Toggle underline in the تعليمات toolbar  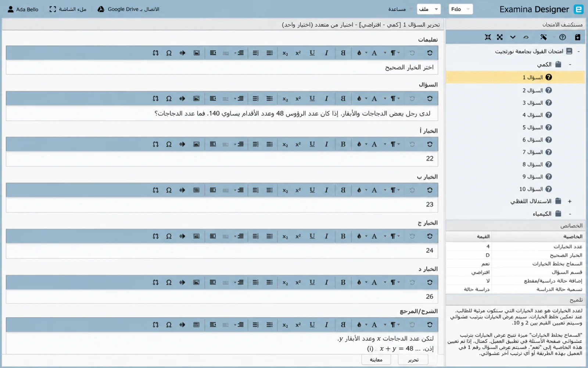point(312,53)
